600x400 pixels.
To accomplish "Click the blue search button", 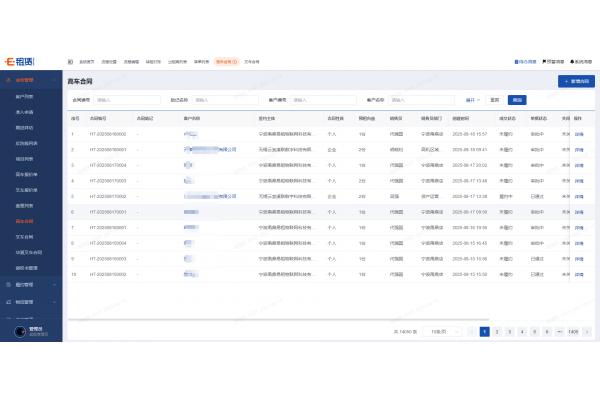I will [x=517, y=100].
